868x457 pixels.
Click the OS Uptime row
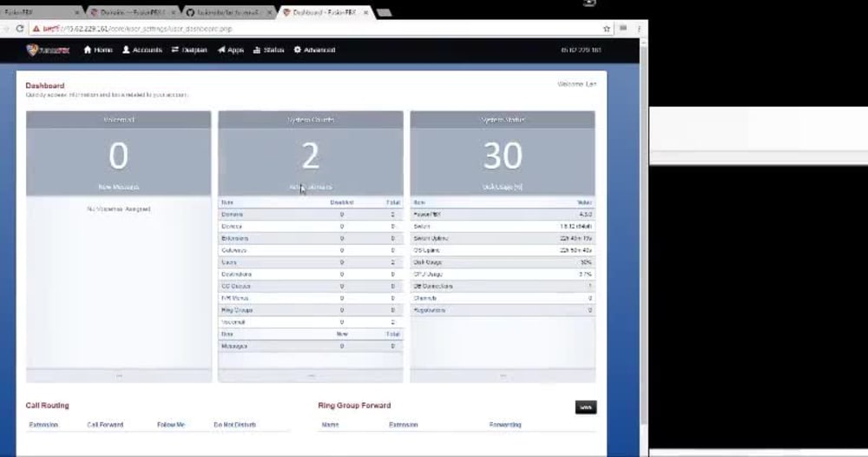pyautogui.click(x=503, y=250)
